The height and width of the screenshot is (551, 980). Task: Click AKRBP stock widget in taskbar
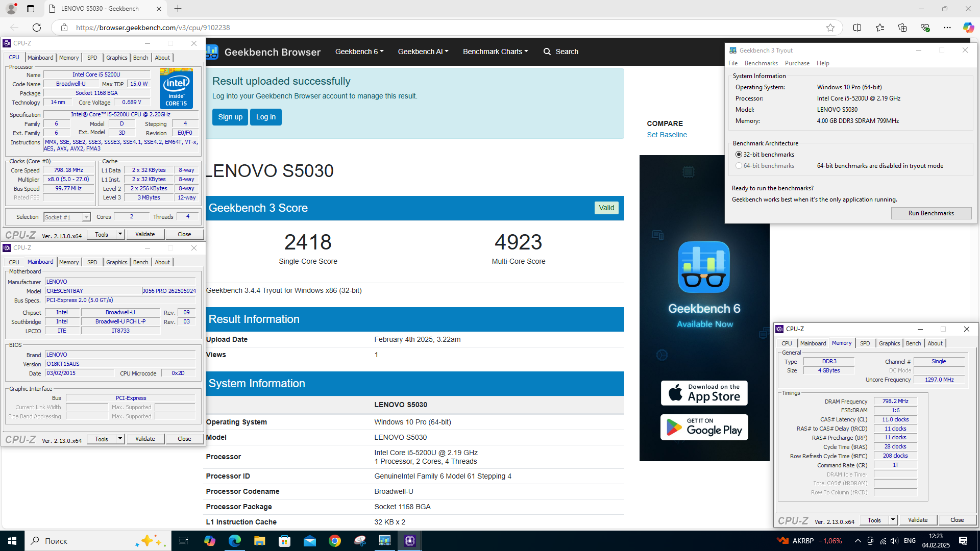(x=809, y=541)
